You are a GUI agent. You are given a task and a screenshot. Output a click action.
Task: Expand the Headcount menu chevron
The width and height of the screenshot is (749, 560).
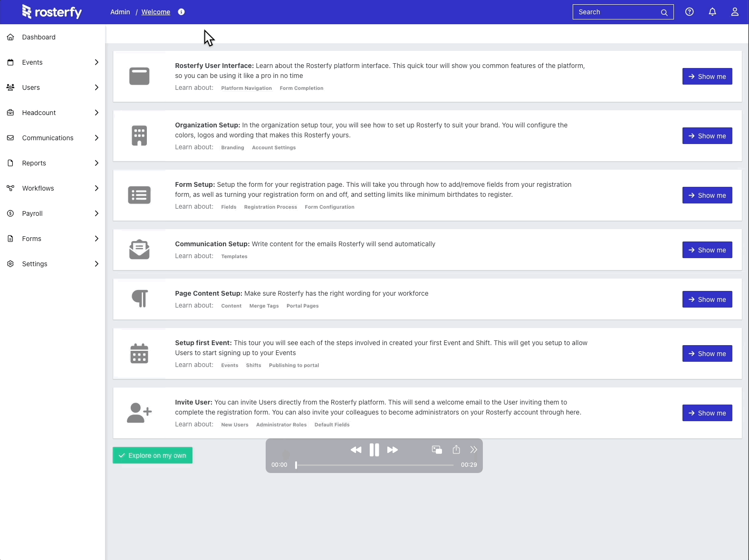(96, 113)
